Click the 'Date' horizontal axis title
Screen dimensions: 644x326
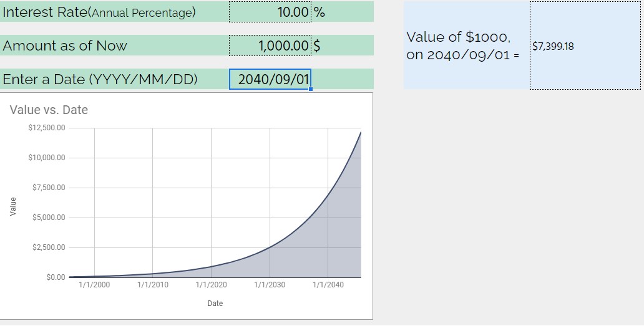click(x=215, y=304)
